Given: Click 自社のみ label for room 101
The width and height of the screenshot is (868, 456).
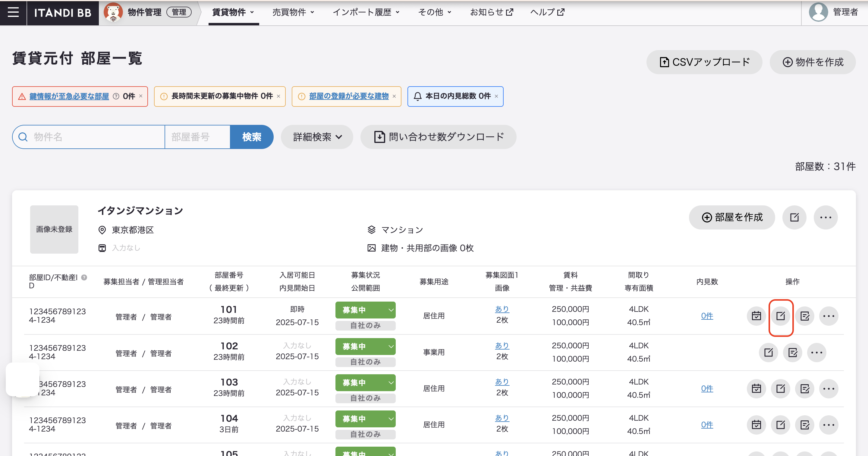Looking at the screenshot, I should [365, 325].
